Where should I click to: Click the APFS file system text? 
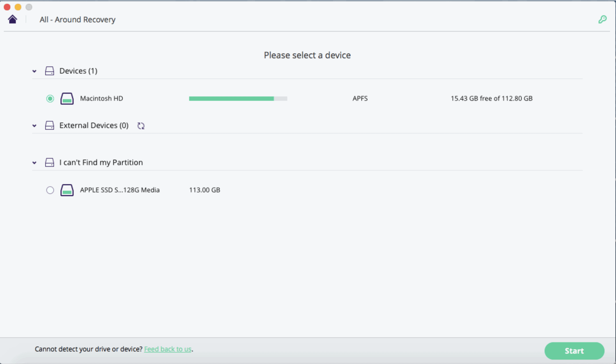[360, 98]
